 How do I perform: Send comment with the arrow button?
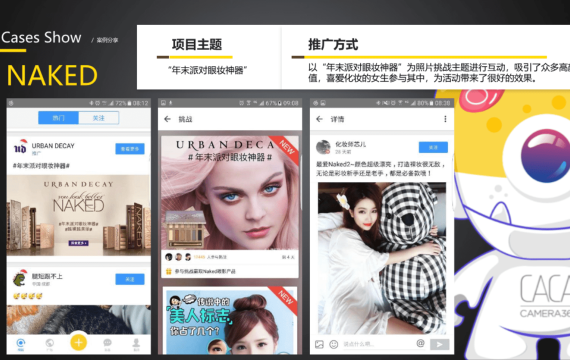click(439, 344)
